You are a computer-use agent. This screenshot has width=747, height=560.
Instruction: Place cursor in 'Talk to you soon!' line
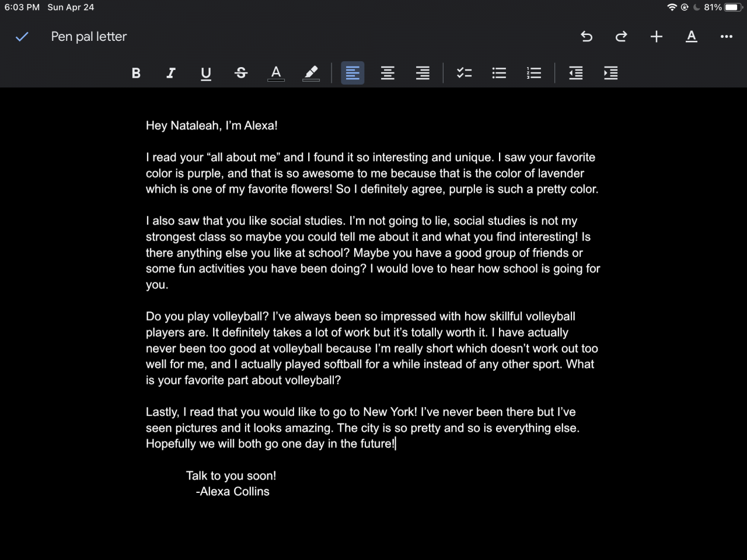tap(231, 476)
